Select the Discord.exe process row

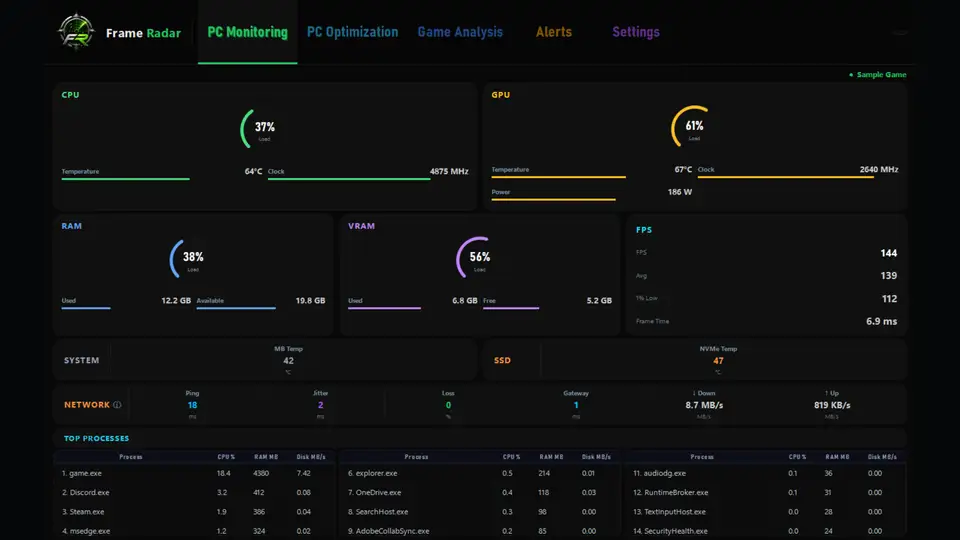(194, 492)
